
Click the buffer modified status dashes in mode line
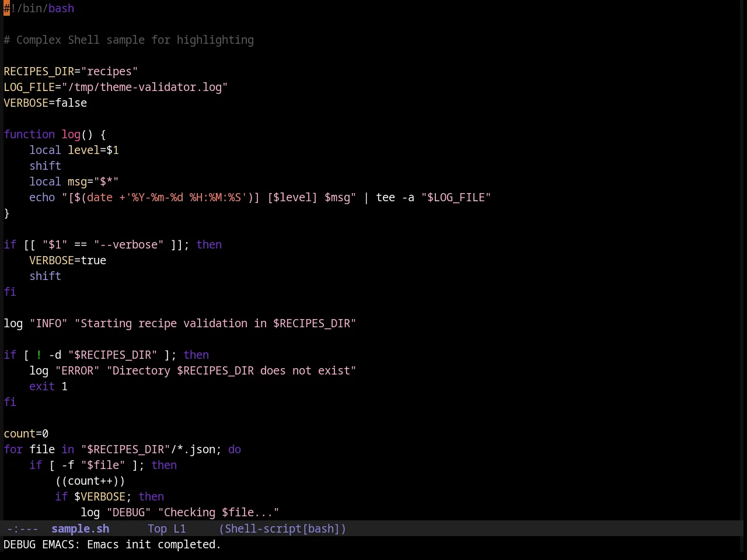coord(23,529)
